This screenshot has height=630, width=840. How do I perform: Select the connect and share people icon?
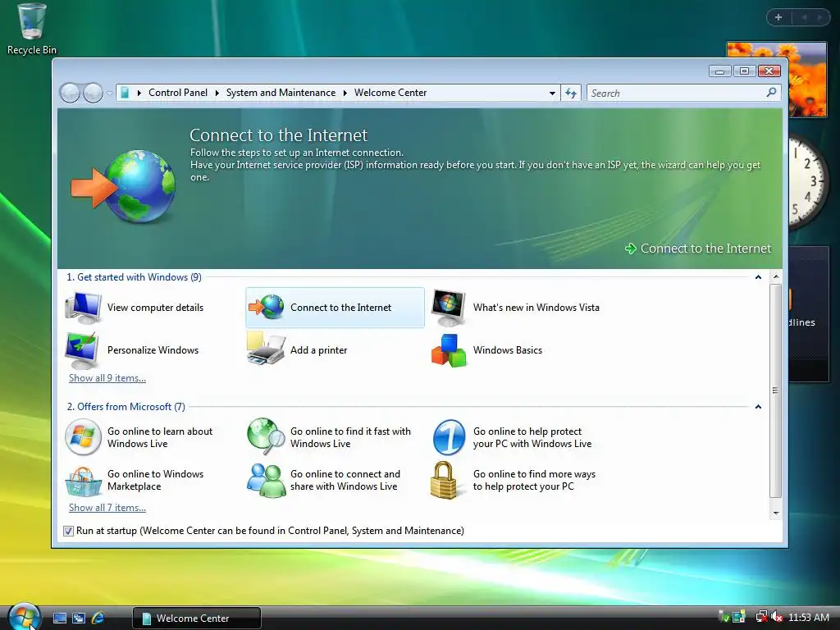click(x=267, y=481)
